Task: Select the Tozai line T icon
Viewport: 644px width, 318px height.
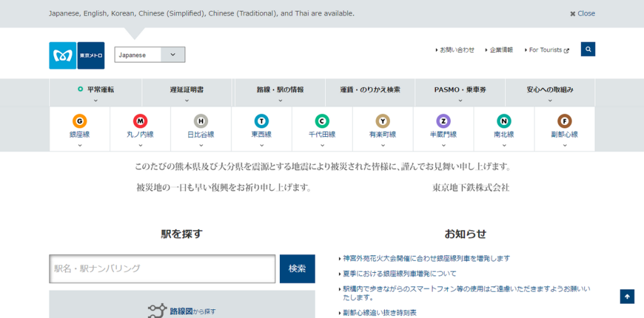Action: tap(261, 121)
